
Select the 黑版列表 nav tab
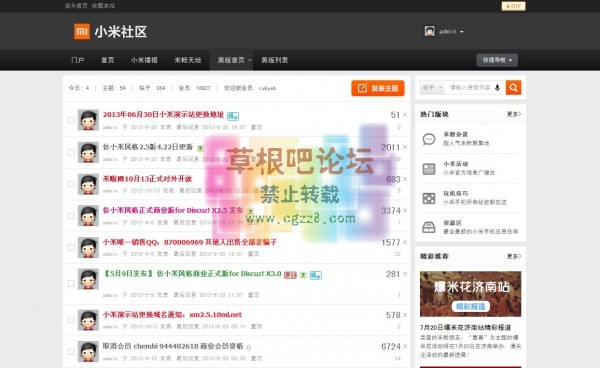pos(275,60)
